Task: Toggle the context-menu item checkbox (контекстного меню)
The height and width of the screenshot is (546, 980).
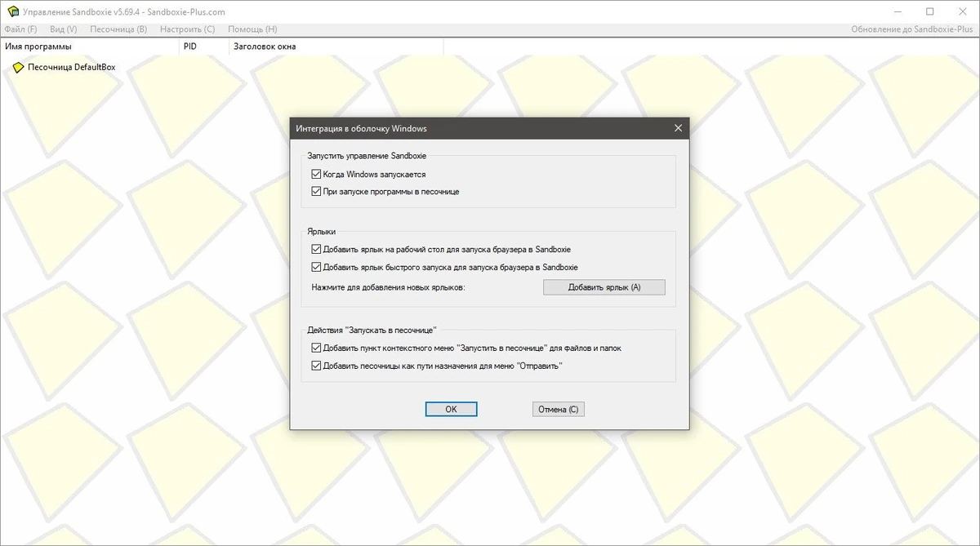Action: [316, 348]
